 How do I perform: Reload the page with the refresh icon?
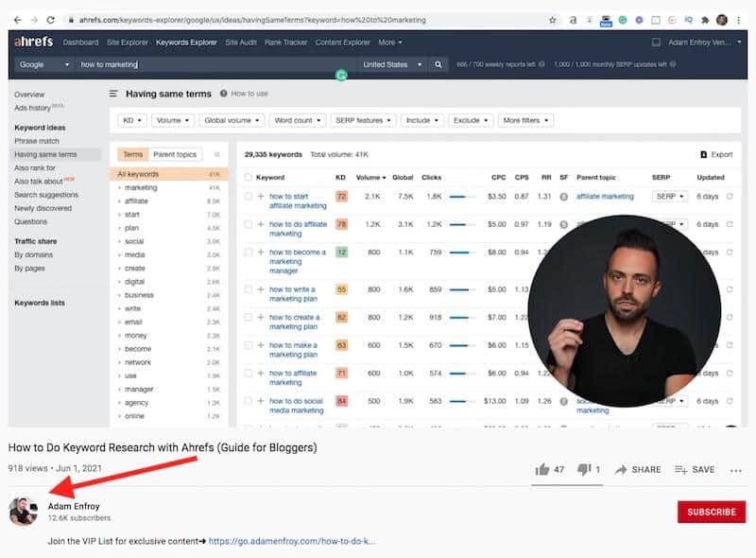coord(51,20)
